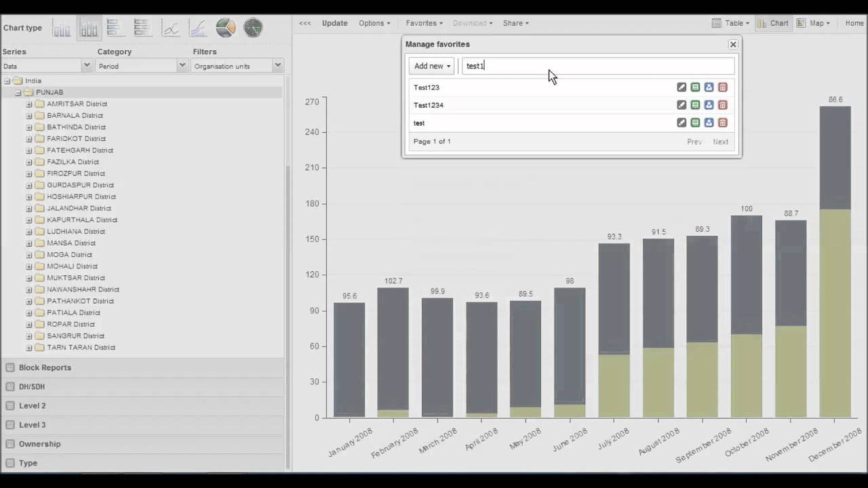868x488 pixels.
Task: Click the favorite name input field
Action: point(598,66)
